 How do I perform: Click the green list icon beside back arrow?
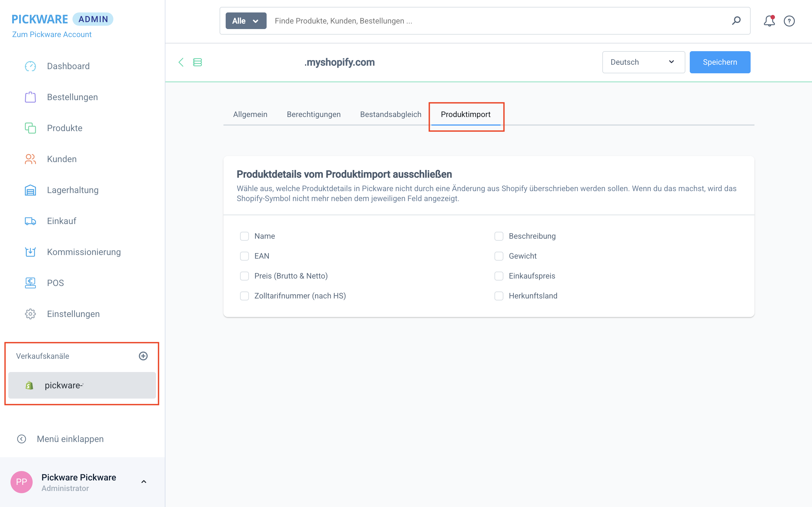pyautogui.click(x=197, y=62)
